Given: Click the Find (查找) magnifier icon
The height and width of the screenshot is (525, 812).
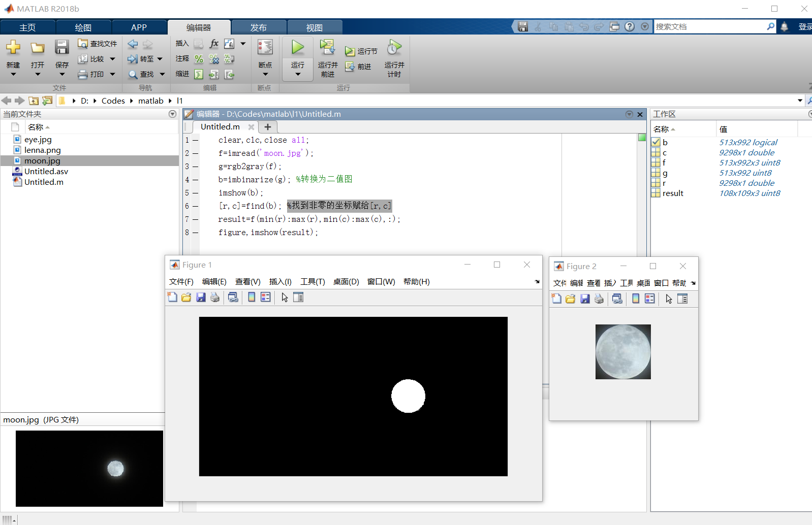Looking at the screenshot, I should tap(133, 74).
